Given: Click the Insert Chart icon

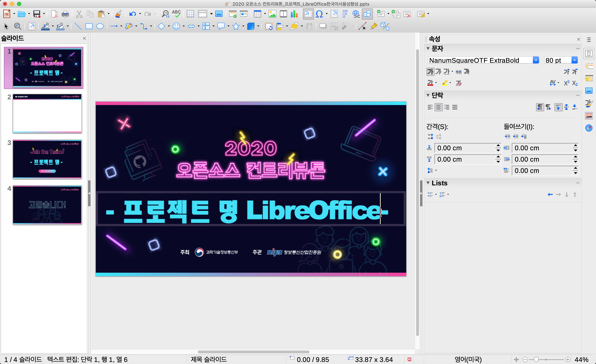Looking at the screenshot, I should (294, 14).
